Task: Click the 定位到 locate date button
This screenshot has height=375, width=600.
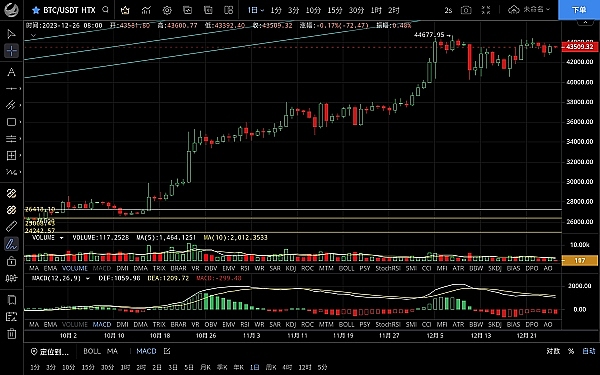Action: pyautogui.click(x=50, y=351)
